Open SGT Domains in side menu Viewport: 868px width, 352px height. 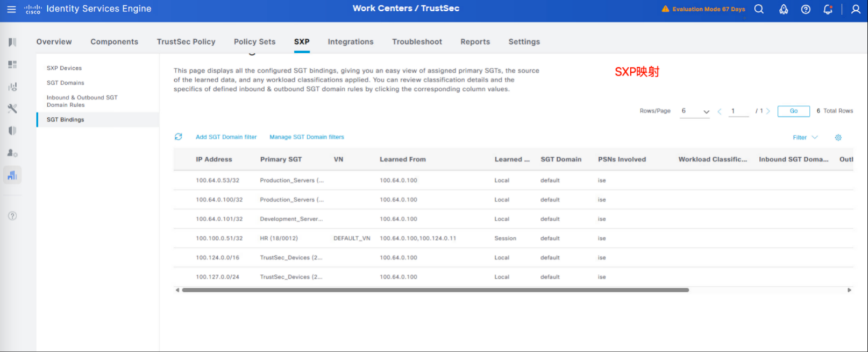(65, 83)
